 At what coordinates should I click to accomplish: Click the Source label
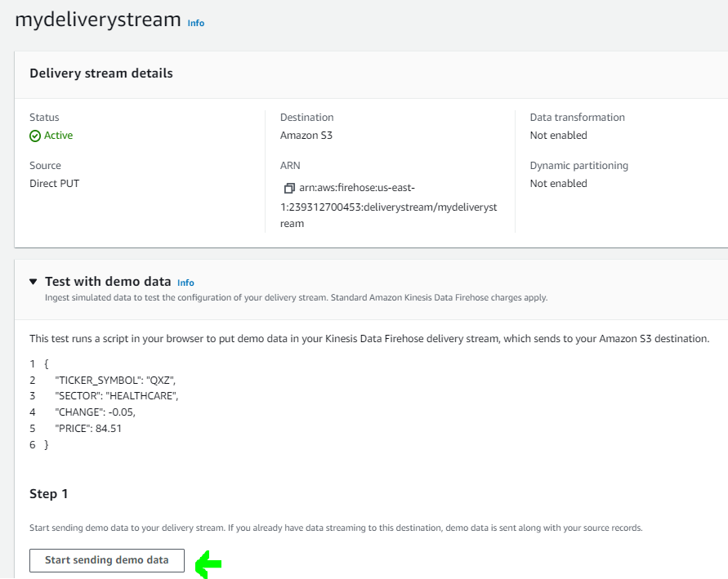(x=45, y=166)
